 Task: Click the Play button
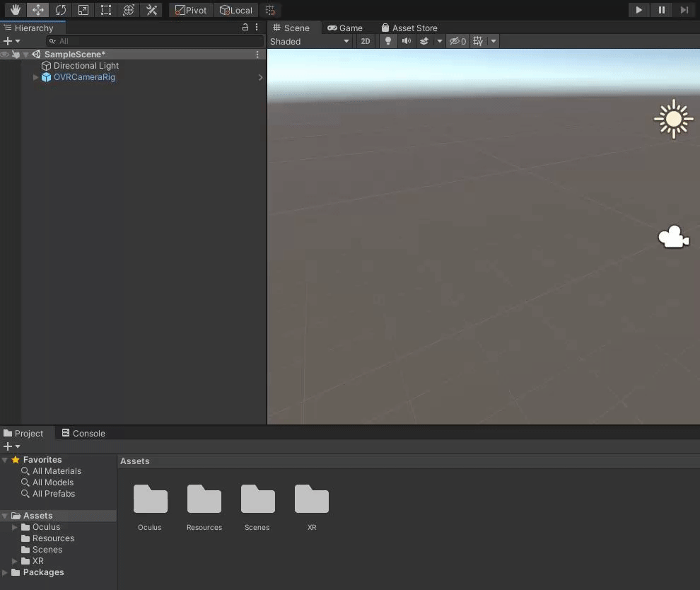(x=639, y=10)
